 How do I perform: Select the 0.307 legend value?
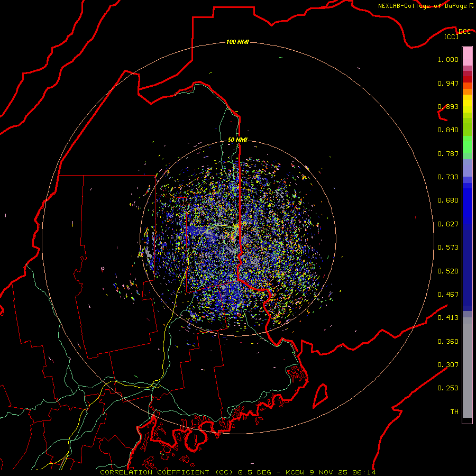click(x=448, y=365)
